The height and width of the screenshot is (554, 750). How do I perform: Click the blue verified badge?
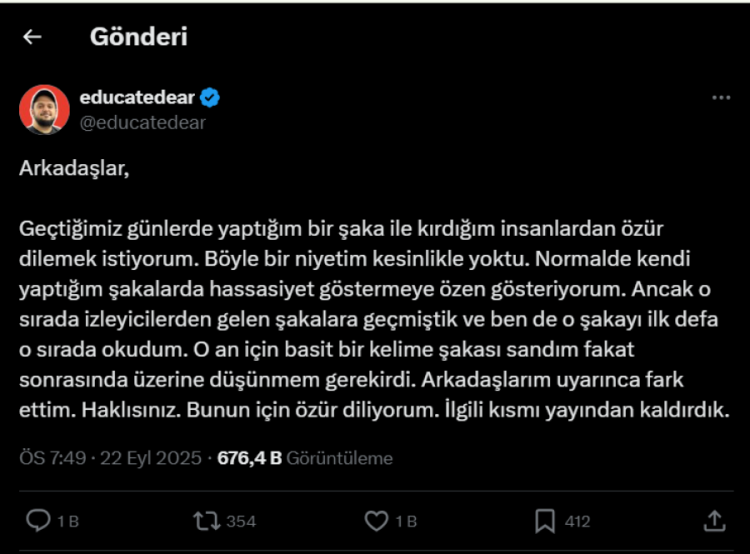[x=210, y=98]
